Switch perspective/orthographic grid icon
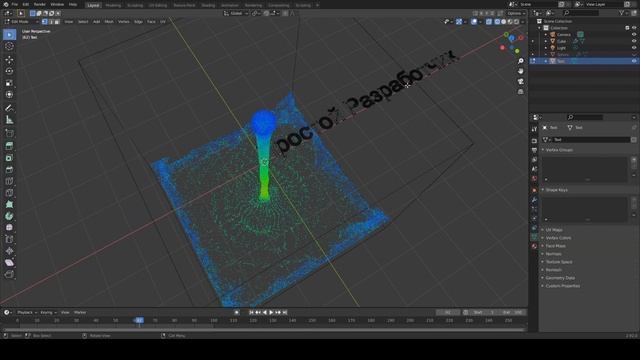The width and height of the screenshot is (640, 360). tap(520, 92)
